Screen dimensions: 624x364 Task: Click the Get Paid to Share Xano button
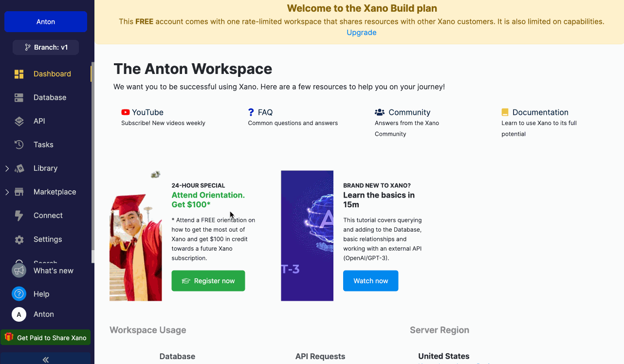pos(46,338)
